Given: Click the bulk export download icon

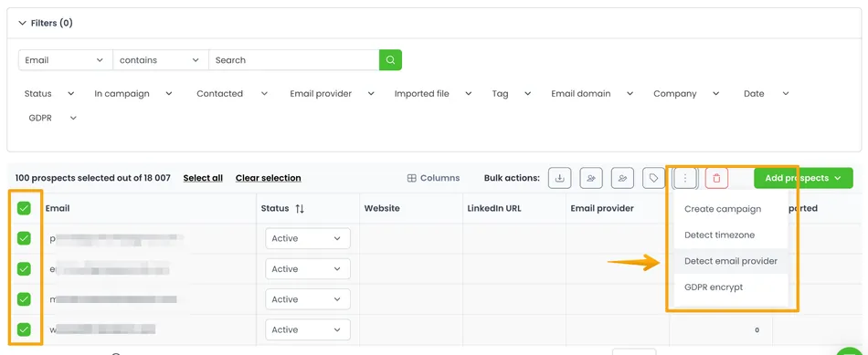Looking at the screenshot, I should tap(560, 178).
